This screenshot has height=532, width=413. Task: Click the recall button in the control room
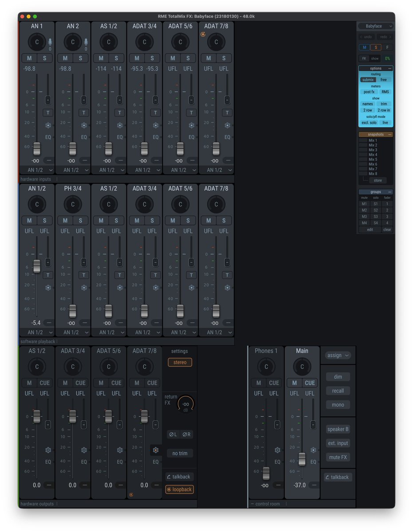click(338, 391)
